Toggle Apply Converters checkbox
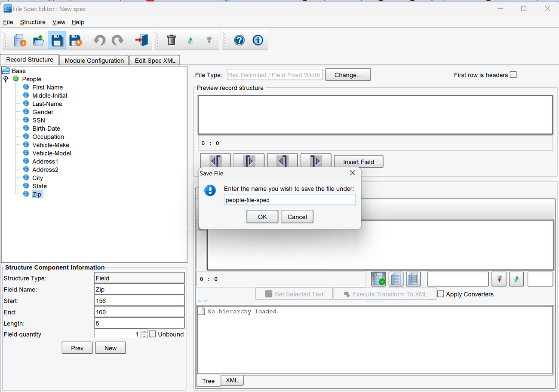 pos(441,294)
